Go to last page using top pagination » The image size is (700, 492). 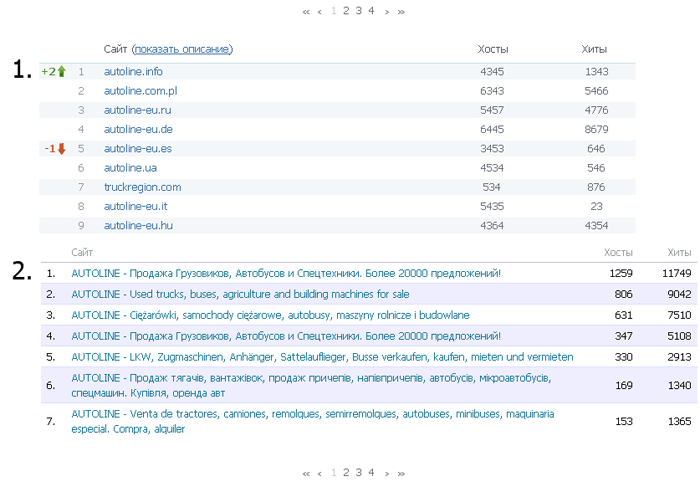click(401, 11)
